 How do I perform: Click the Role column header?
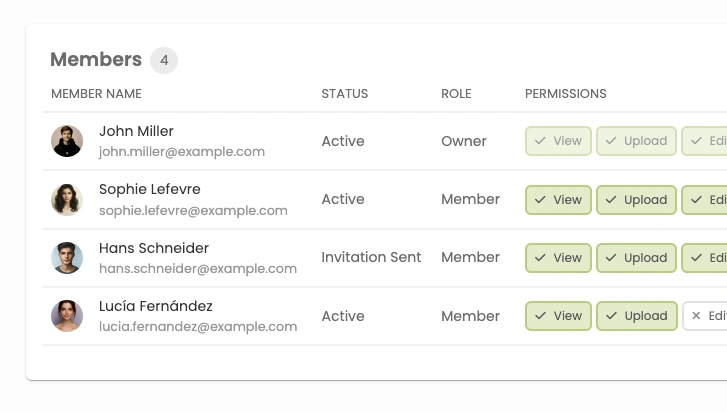(x=456, y=94)
